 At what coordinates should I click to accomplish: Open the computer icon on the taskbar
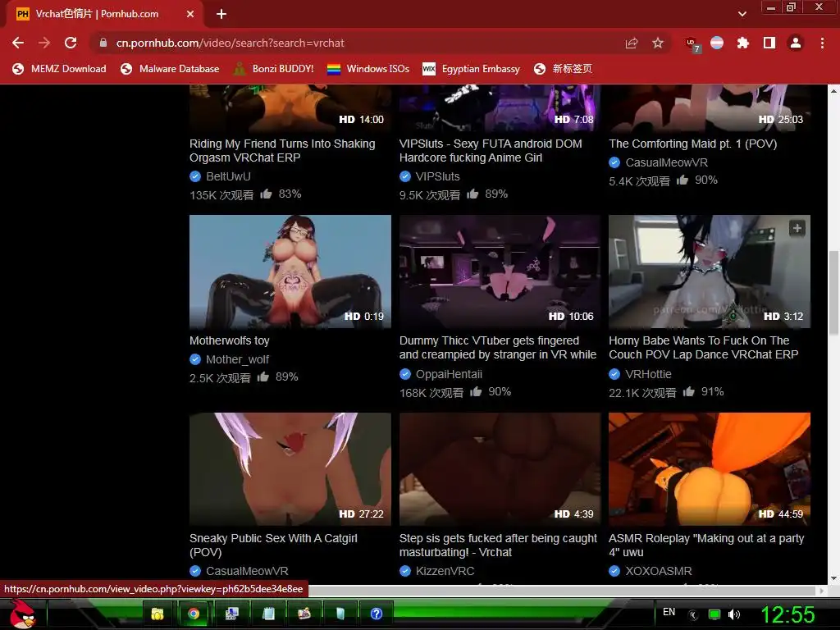tap(231, 614)
